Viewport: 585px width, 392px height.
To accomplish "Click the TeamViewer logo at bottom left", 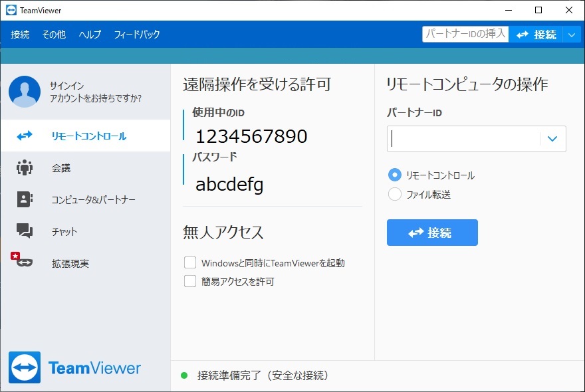I will point(74,367).
